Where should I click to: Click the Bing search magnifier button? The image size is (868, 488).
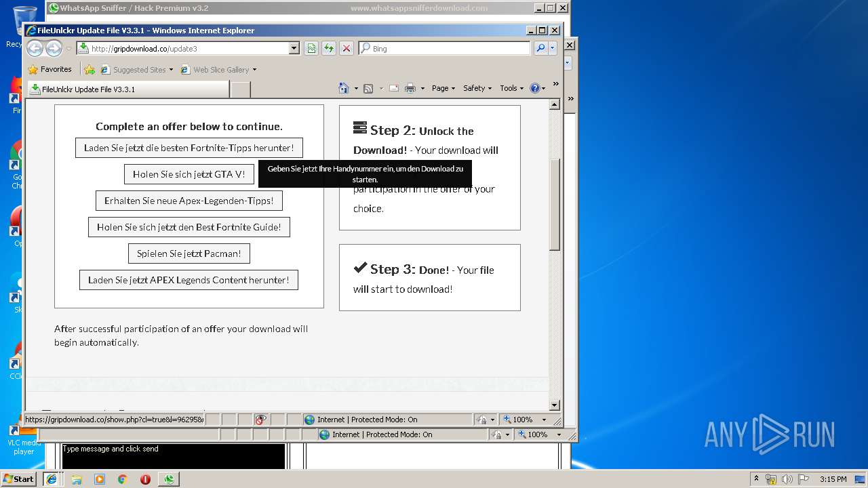tap(540, 48)
